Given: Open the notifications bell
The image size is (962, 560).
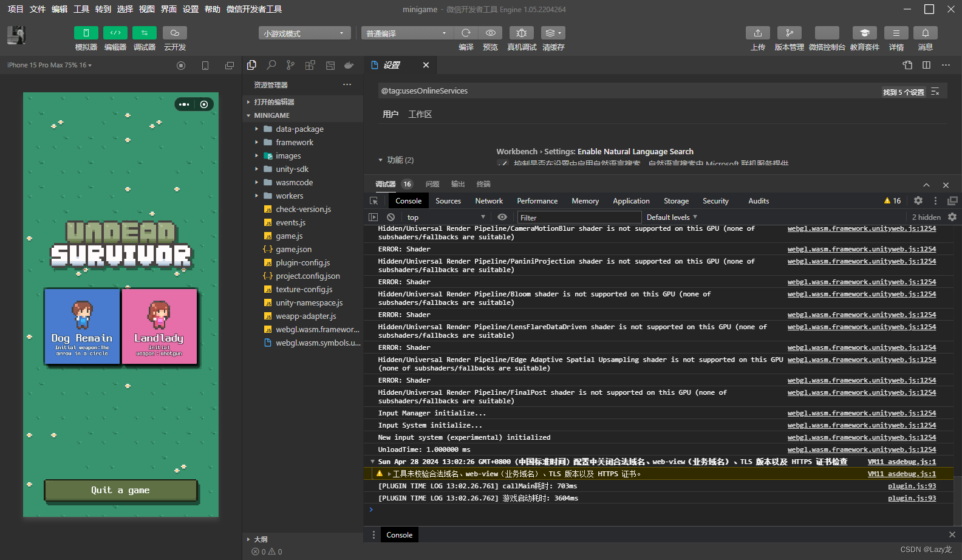Looking at the screenshot, I should (x=926, y=33).
